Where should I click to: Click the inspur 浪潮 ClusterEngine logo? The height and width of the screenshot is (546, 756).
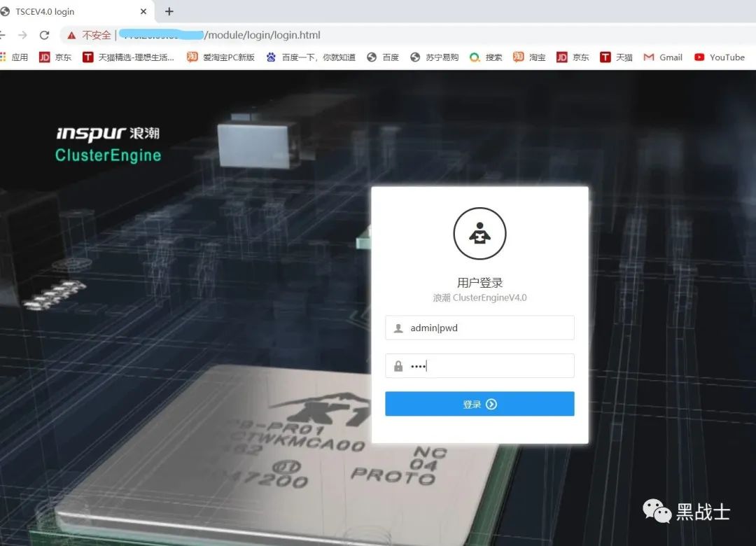coord(108,144)
